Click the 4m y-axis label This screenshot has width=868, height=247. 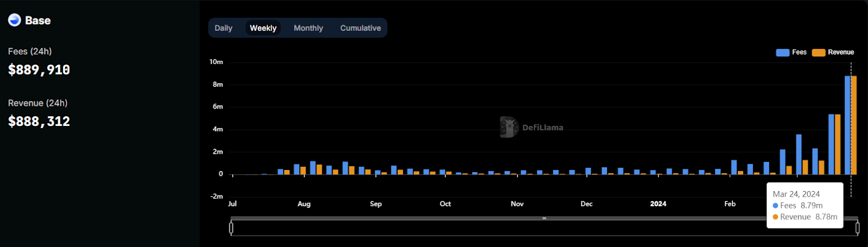click(x=218, y=129)
